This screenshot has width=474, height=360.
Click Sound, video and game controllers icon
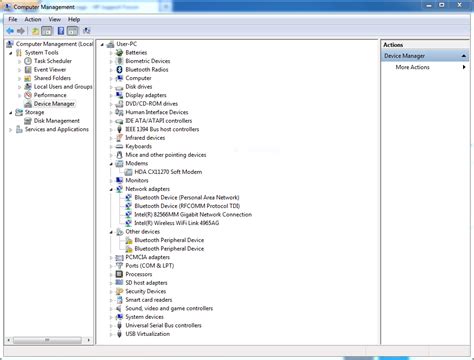(x=119, y=308)
